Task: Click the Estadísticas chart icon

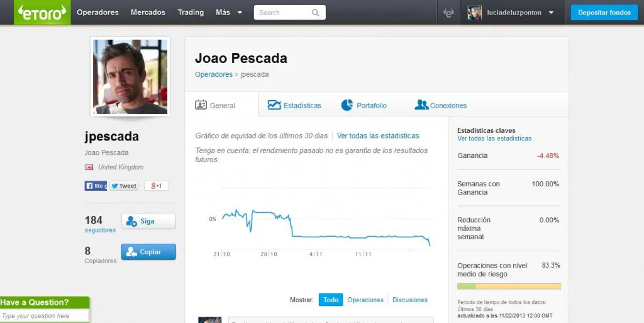Action: tap(274, 105)
